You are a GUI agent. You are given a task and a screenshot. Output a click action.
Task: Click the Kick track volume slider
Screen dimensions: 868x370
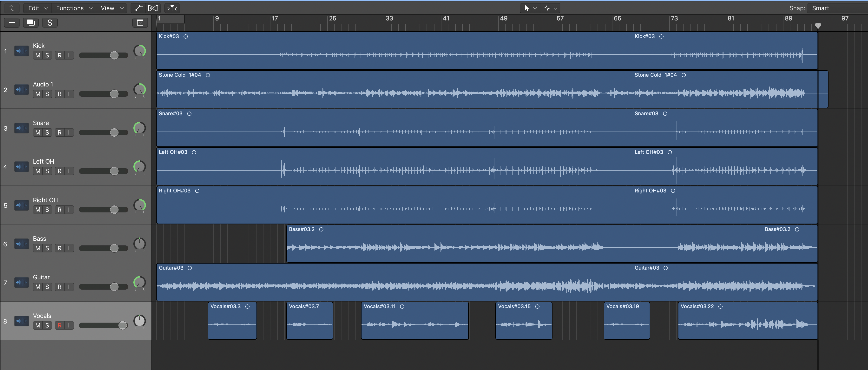pos(103,55)
